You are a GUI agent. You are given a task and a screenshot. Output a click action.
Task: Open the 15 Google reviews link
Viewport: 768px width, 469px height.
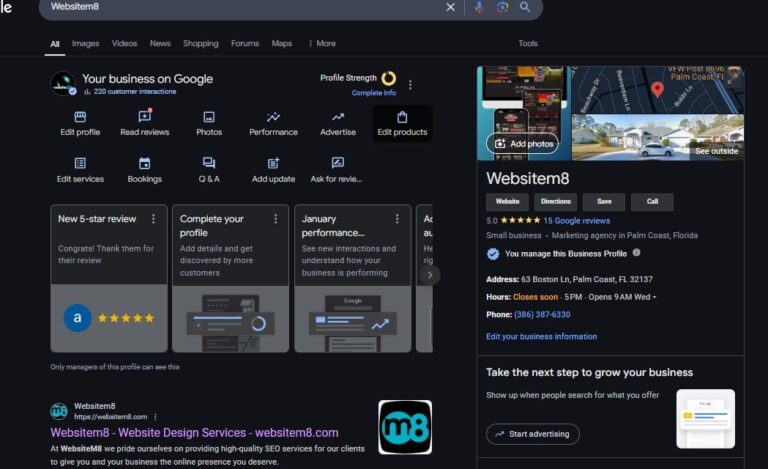point(576,221)
